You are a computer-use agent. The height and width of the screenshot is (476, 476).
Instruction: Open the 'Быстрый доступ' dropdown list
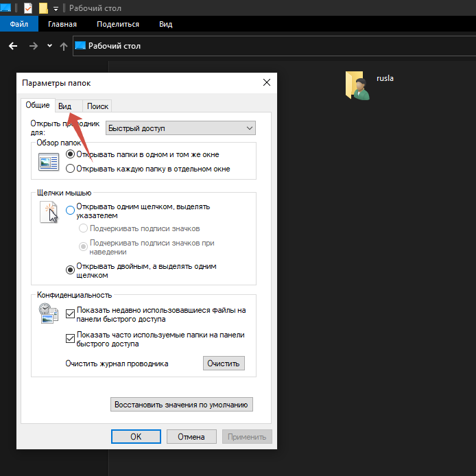coord(180,128)
